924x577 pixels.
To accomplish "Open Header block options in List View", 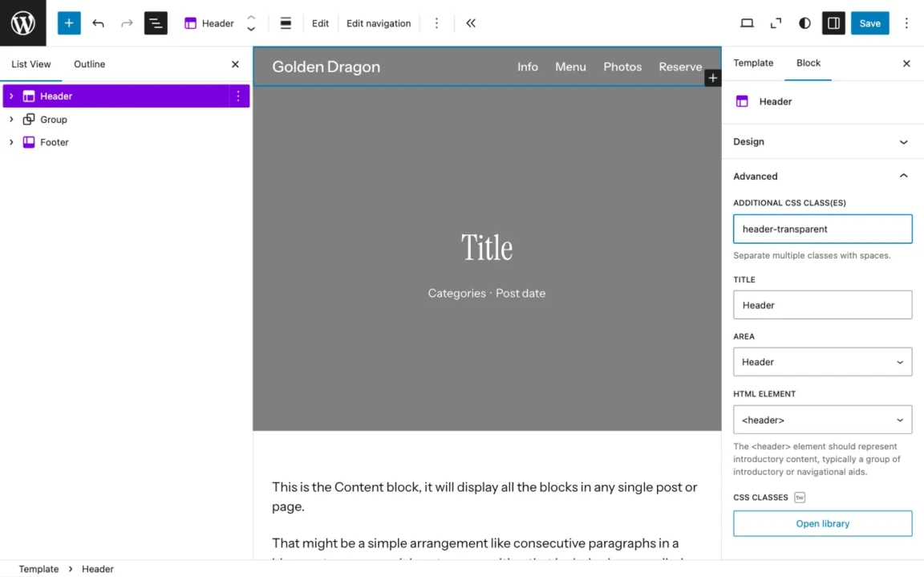I will [x=238, y=95].
